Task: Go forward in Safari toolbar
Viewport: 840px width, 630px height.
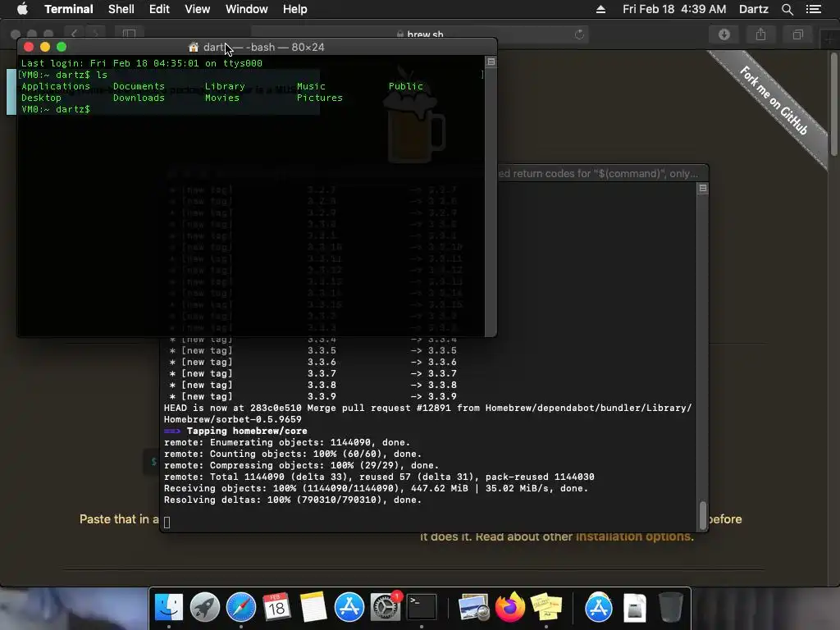Action: click(x=95, y=34)
